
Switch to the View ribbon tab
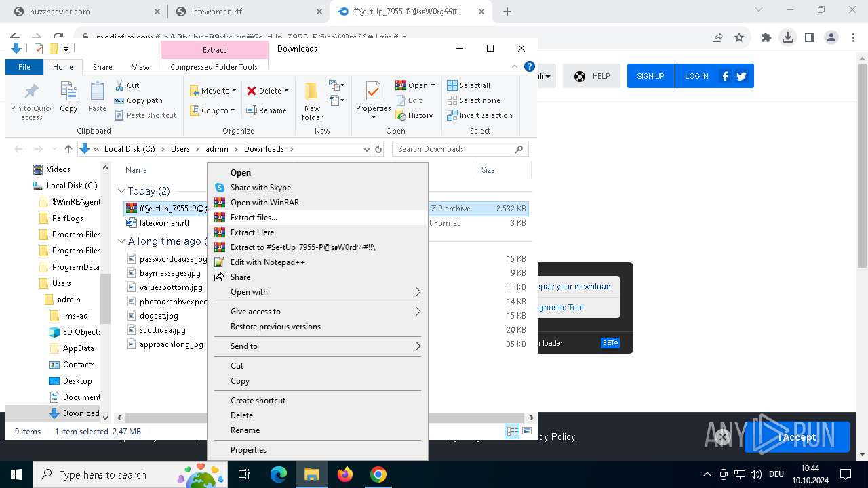click(x=140, y=67)
